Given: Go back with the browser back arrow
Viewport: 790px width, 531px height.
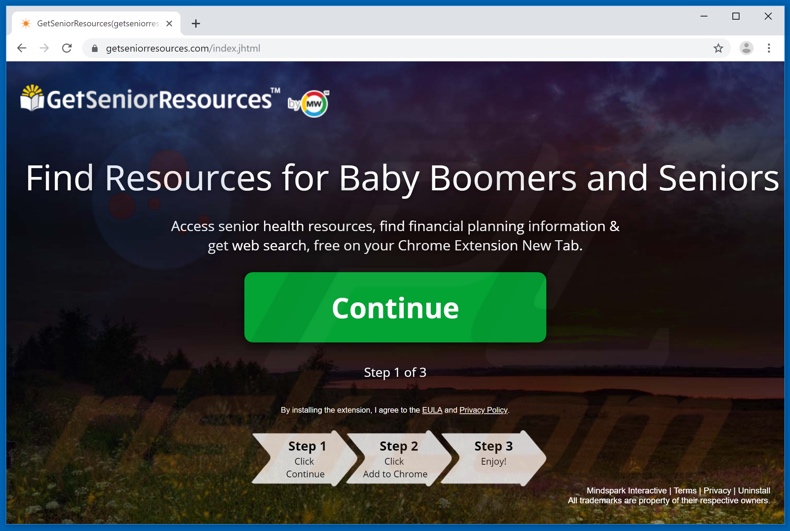Looking at the screenshot, I should pos(21,48).
